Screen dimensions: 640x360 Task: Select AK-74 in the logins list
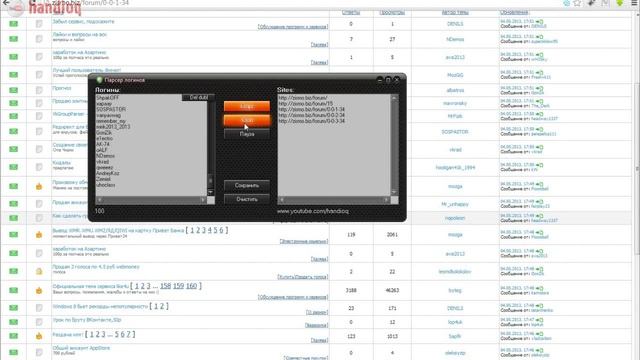coord(103,144)
